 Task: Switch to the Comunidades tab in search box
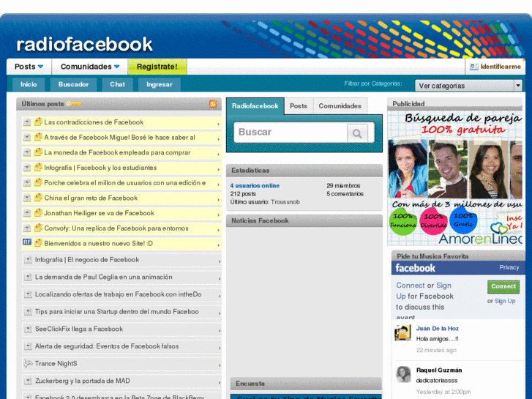click(x=340, y=106)
